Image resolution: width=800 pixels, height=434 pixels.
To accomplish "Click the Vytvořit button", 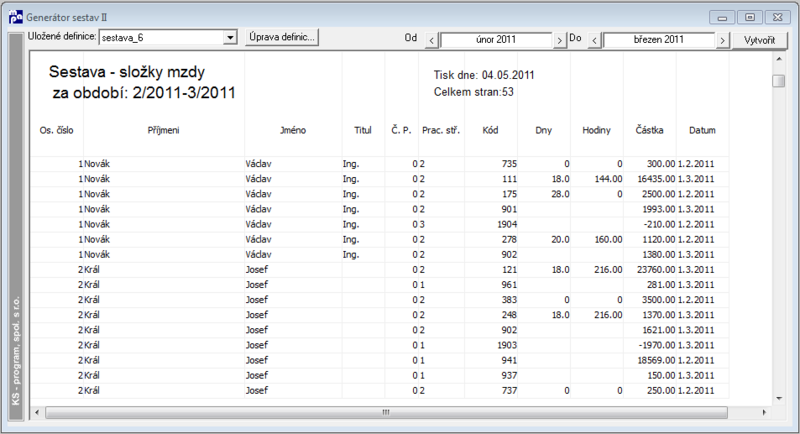I will coord(759,40).
